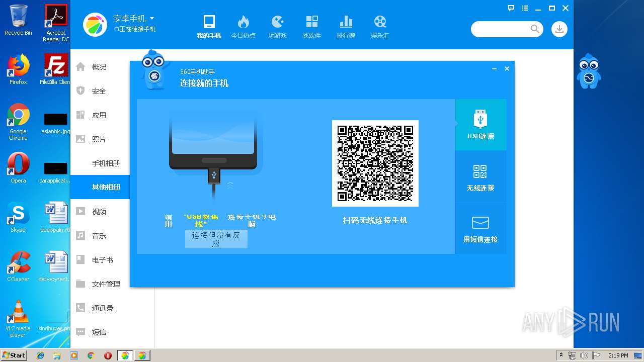644x362 pixels.
Task: Open the asianhis.jpg desktop file
Action: pos(55,125)
